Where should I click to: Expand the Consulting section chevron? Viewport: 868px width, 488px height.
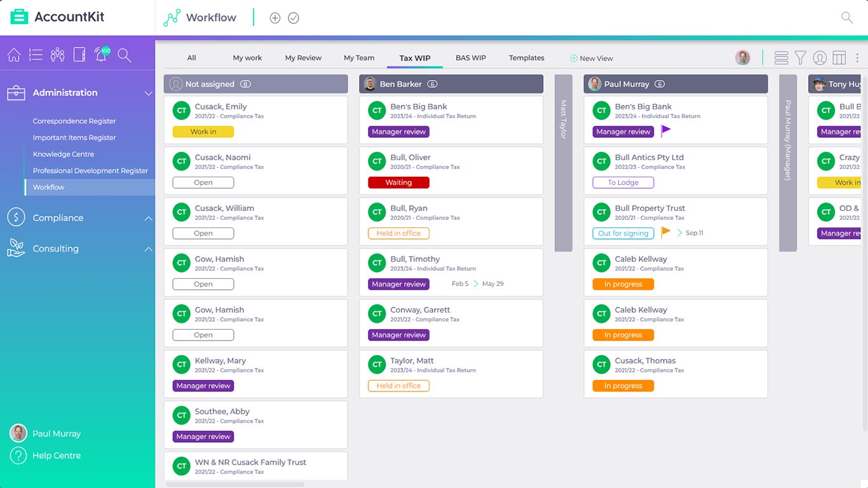pyautogui.click(x=148, y=249)
